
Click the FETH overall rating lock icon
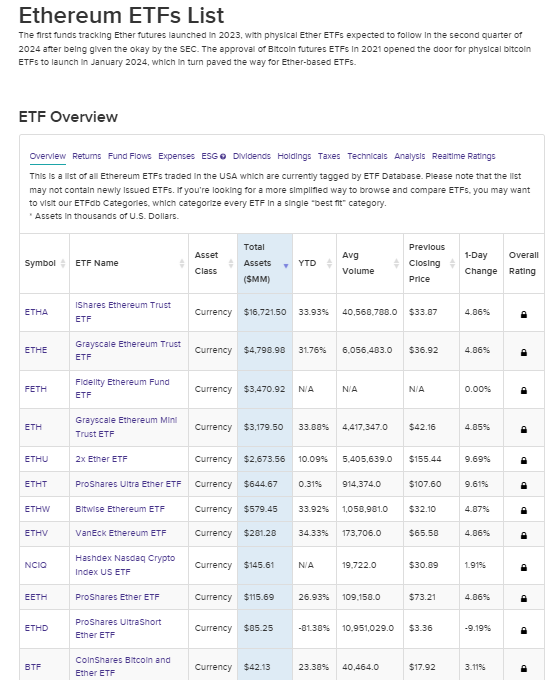[x=523, y=390]
